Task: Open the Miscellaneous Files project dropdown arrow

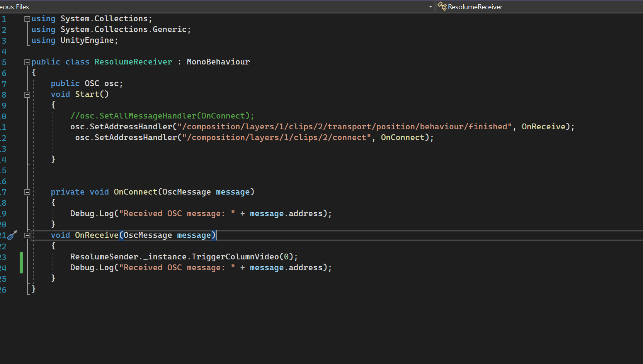Action: (x=430, y=7)
